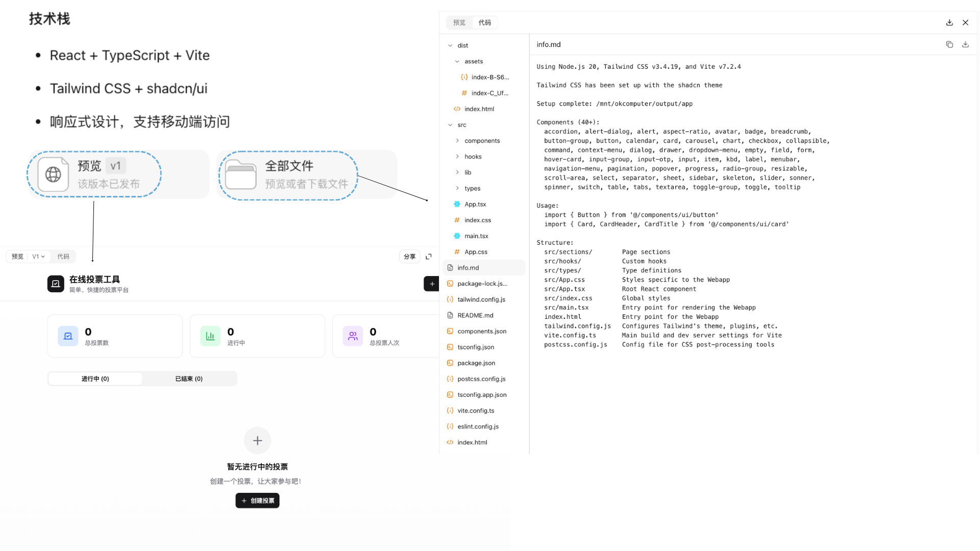Switch to the 代码 tab in the lower preview bar
Viewport: 980px width, 551px height.
pos(63,257)
